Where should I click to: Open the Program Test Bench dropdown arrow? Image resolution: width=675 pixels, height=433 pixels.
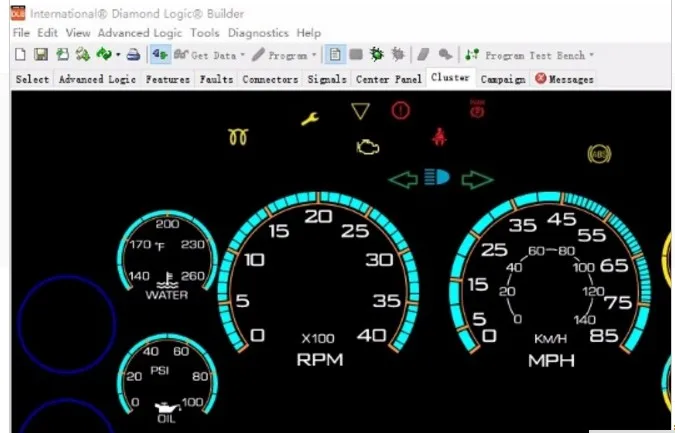591,55
